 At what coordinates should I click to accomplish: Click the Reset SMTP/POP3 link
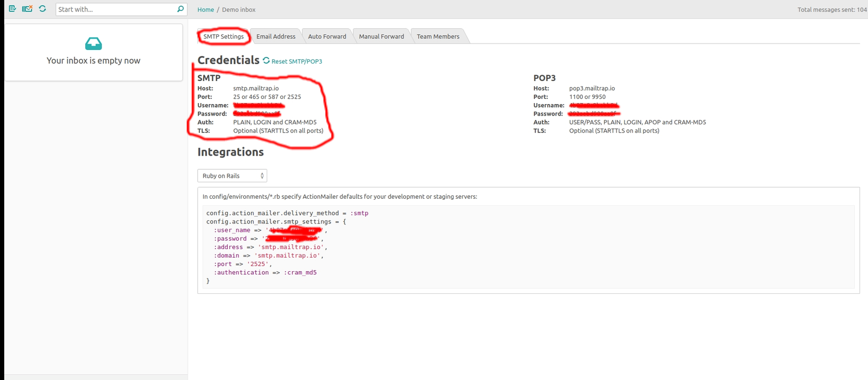point(292,61)
